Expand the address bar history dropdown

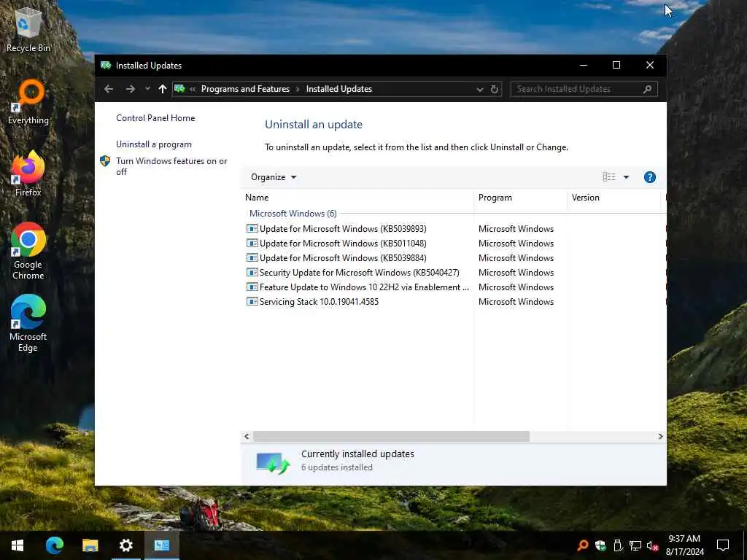(x=480, y=89)
